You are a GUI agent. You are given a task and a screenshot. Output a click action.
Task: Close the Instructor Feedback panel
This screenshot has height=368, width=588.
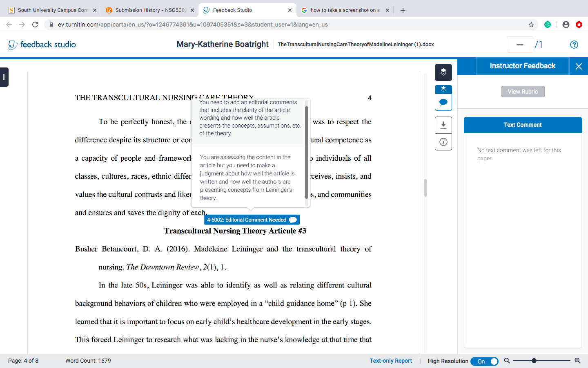[579, 66]
